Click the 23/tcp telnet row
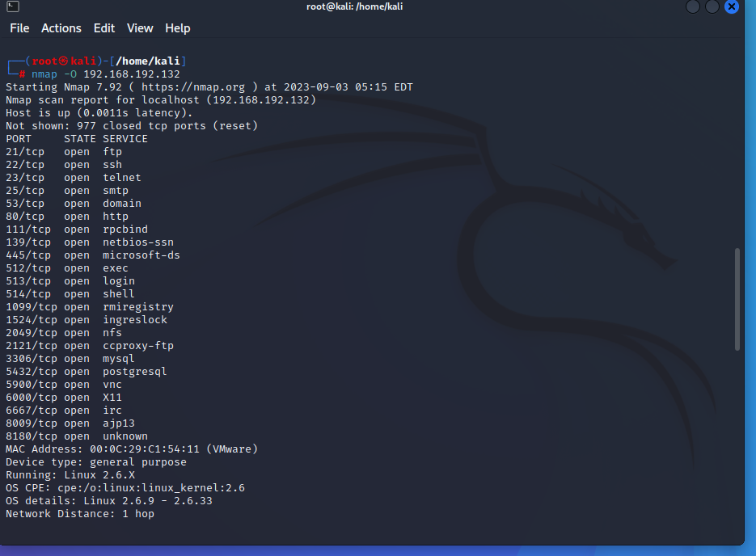 pyautogui.click(x=74, y=178)
